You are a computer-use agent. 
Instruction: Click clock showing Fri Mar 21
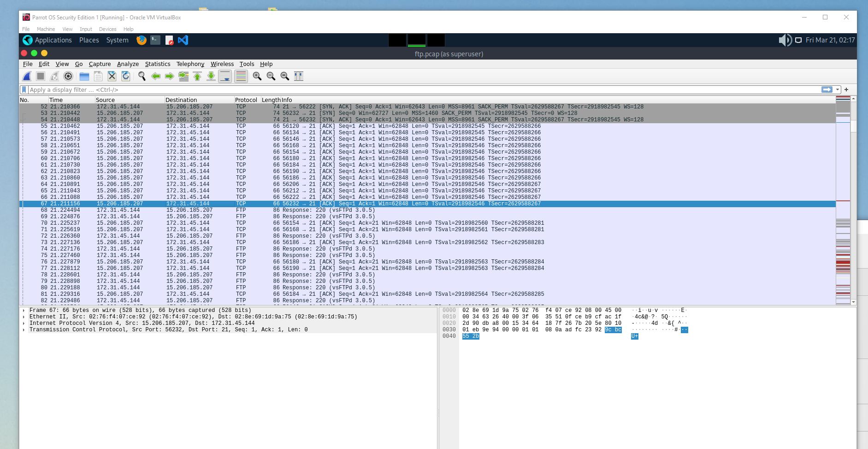[x=830, y=40]
